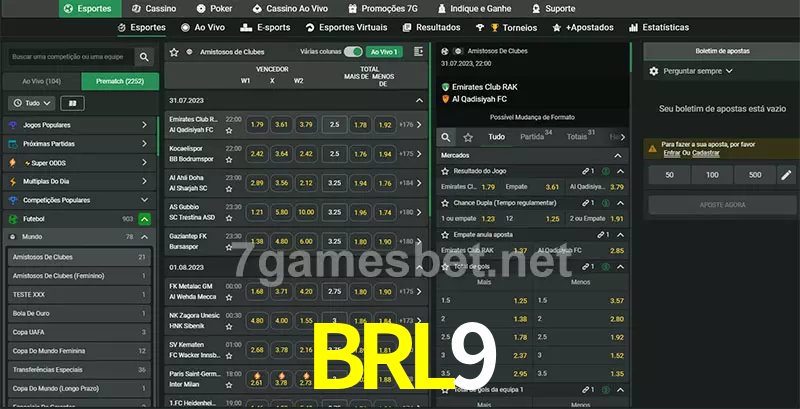Click Entrar login link
Screen dimensions: 800x409
pos(671,153)
